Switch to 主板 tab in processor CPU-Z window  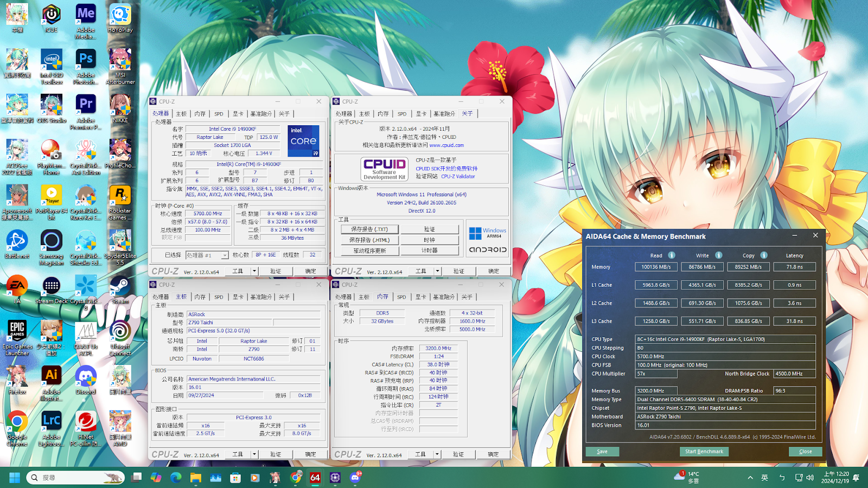click(181, 114)
